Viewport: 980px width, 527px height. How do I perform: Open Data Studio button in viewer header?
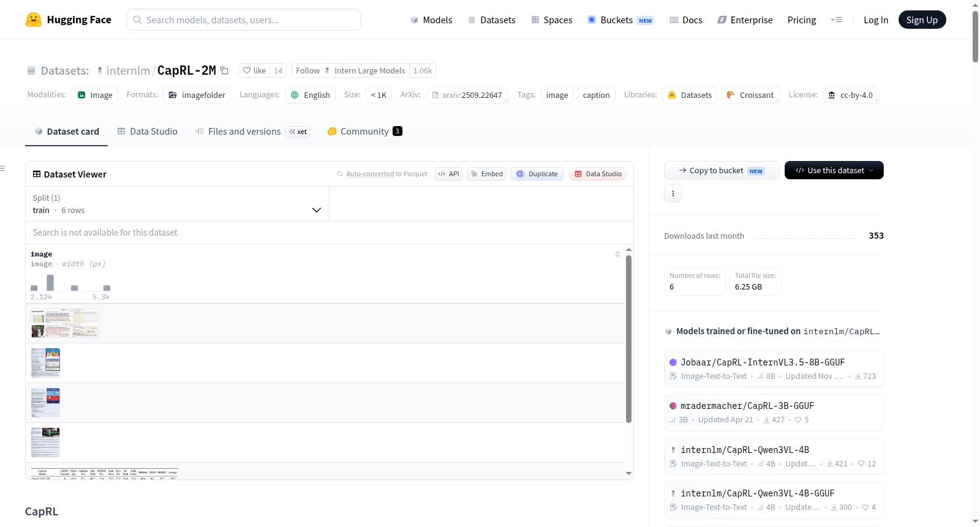(598, 174)
